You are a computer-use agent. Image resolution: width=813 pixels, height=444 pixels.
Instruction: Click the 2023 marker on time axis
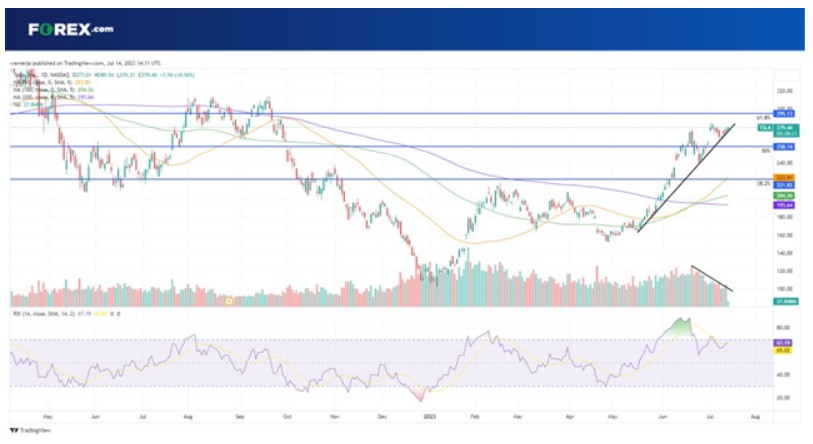coord(430,417)
